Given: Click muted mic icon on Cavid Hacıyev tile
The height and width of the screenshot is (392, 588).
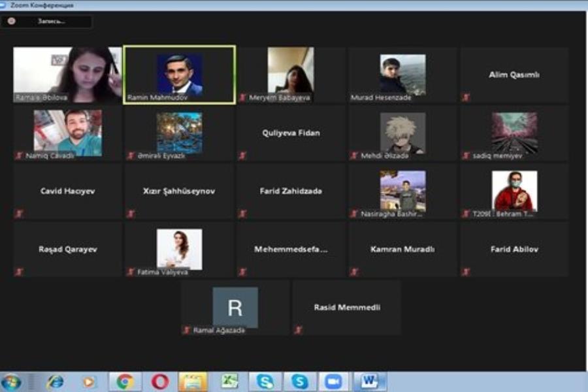Looking at the screenshot, I should (x=19, y=214).
